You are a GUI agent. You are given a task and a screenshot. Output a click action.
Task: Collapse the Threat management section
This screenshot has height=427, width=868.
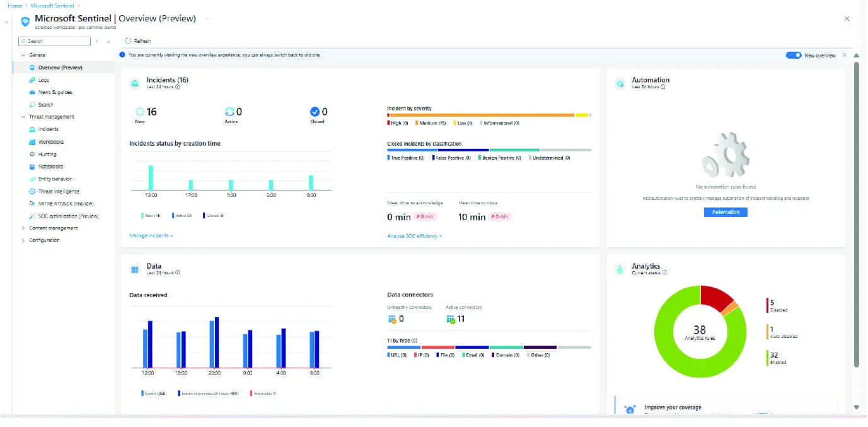(23, 117)
